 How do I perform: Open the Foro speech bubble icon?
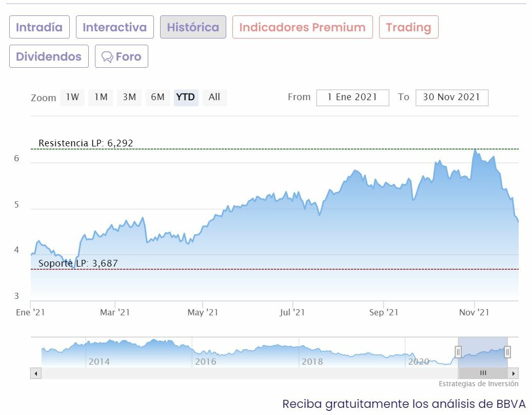(x=107, y=57)
